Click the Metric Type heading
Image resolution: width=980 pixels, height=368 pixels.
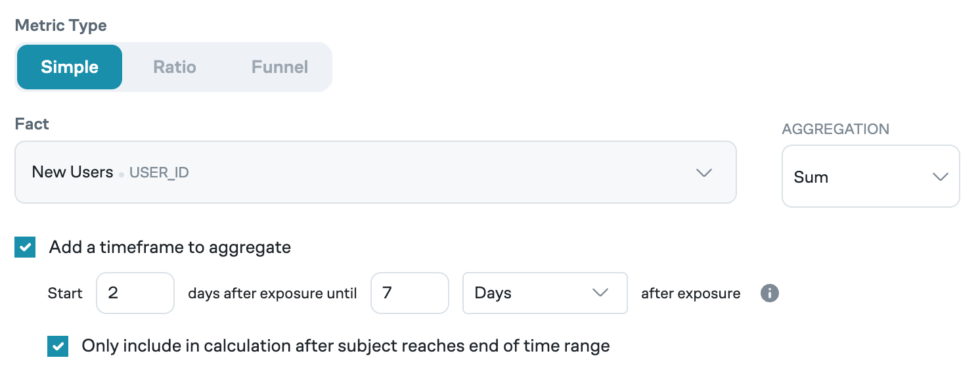click(60, 26)
